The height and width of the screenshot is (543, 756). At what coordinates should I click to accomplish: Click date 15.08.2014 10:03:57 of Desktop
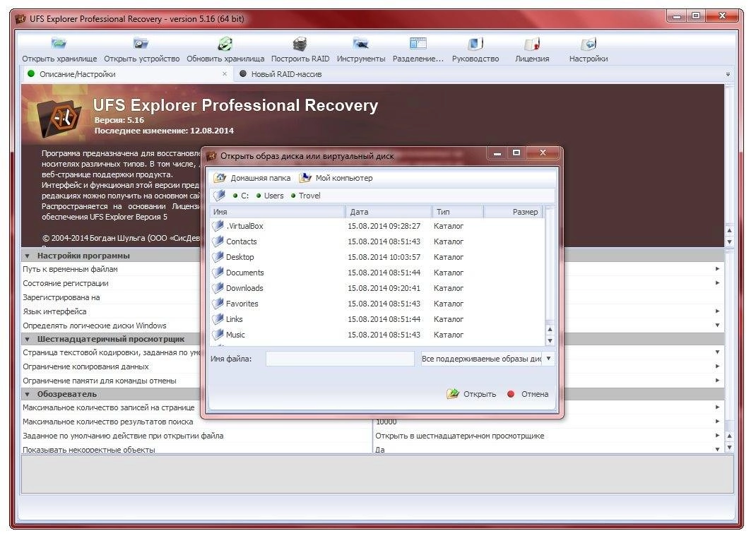point(384,257)
